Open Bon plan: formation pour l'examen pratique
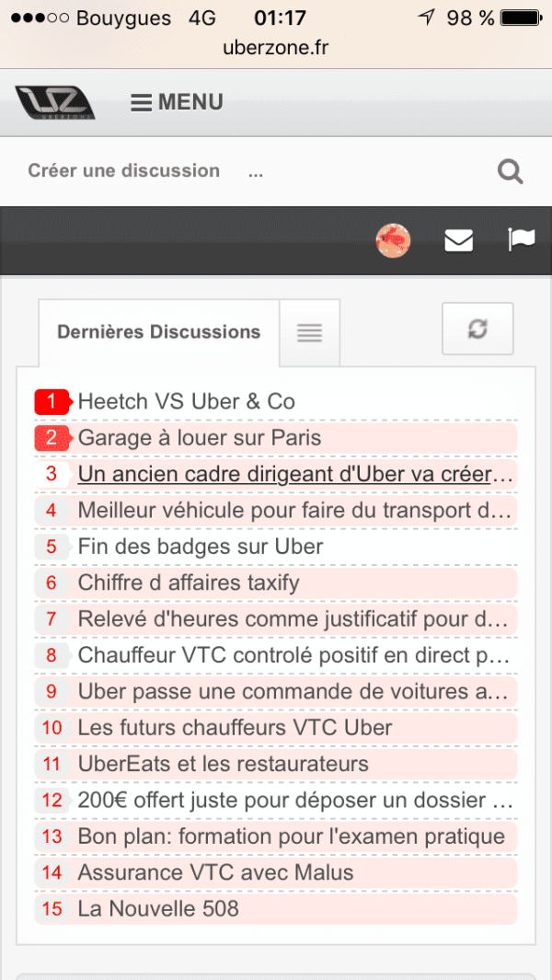The image size is (552, 980). [292, 836]
